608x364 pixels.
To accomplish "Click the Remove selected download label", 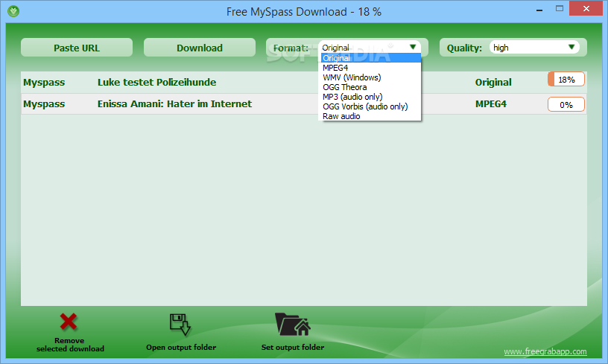I will tap(70, 345).
